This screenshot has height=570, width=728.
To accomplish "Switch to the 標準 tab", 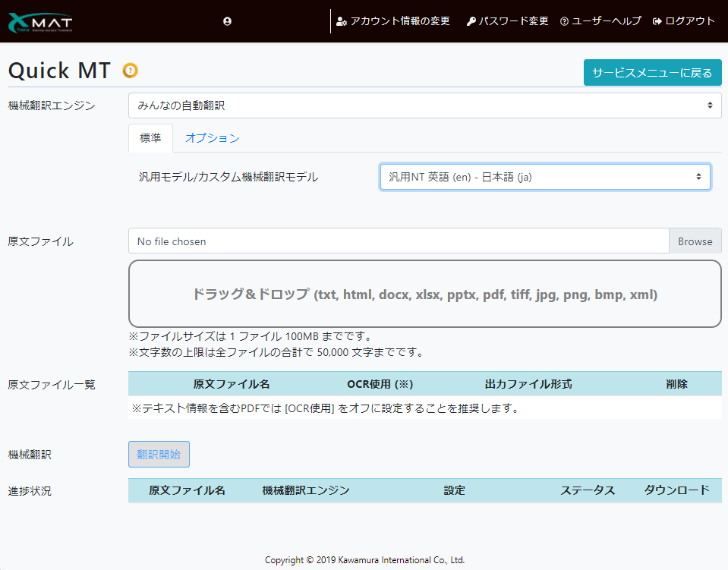I will [x=150, y=138].
